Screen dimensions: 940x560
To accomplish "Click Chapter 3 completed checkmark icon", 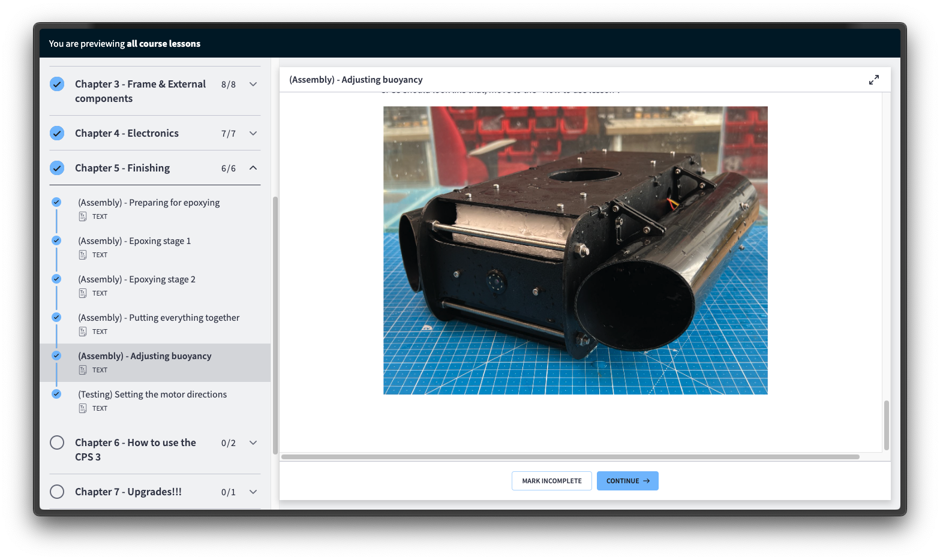I will [x=57, y=84].
